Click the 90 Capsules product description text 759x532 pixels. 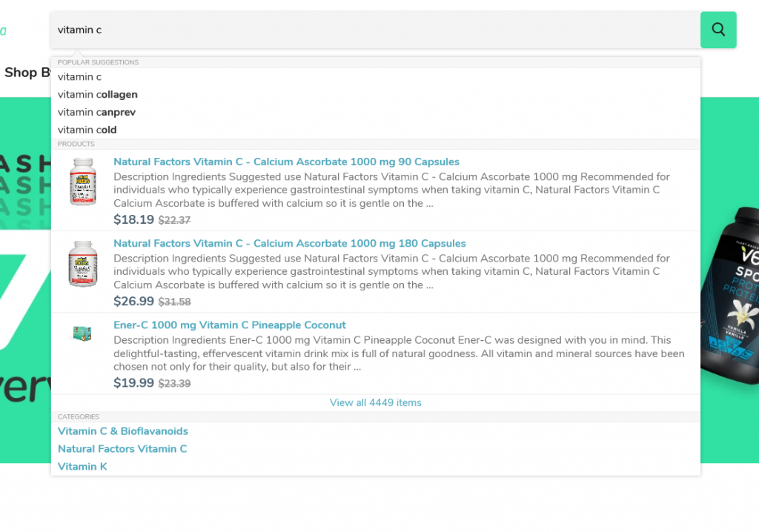coord(391,190)
